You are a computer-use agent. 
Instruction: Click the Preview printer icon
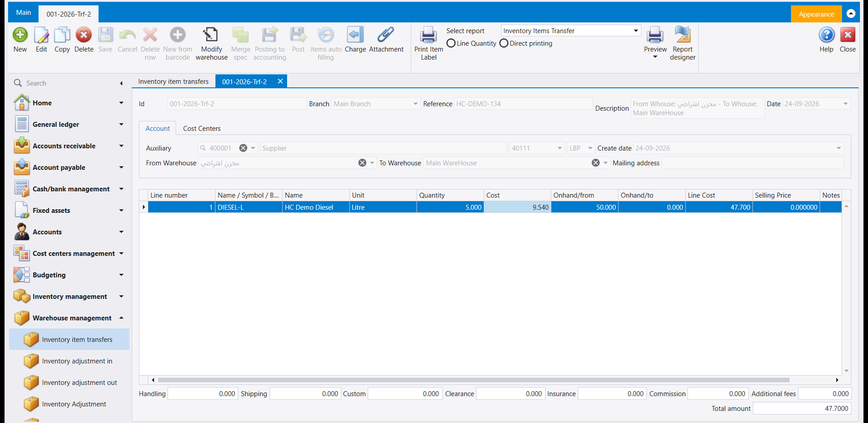click(x=655, y=35)
